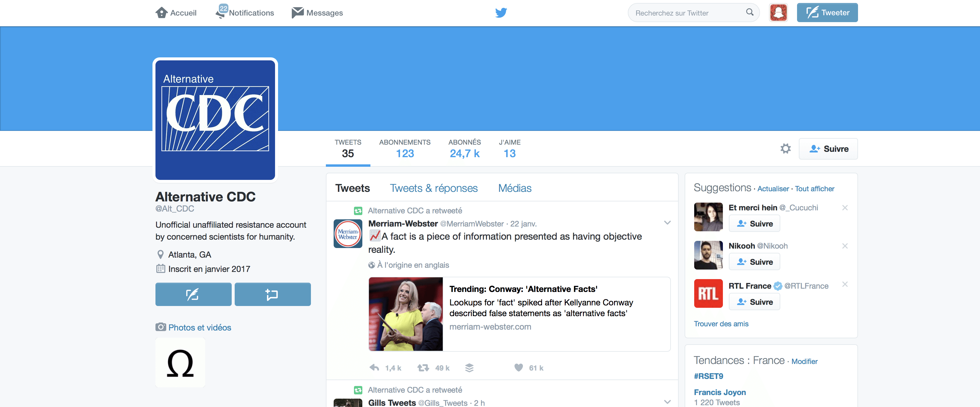Follow RTL France in suggestions
Viewport: 980px width, 407px height.
click(x=754, y=302)
